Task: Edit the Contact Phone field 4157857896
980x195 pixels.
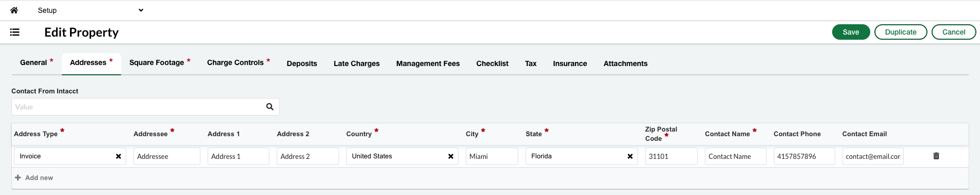Action: [x=804, y=156]
